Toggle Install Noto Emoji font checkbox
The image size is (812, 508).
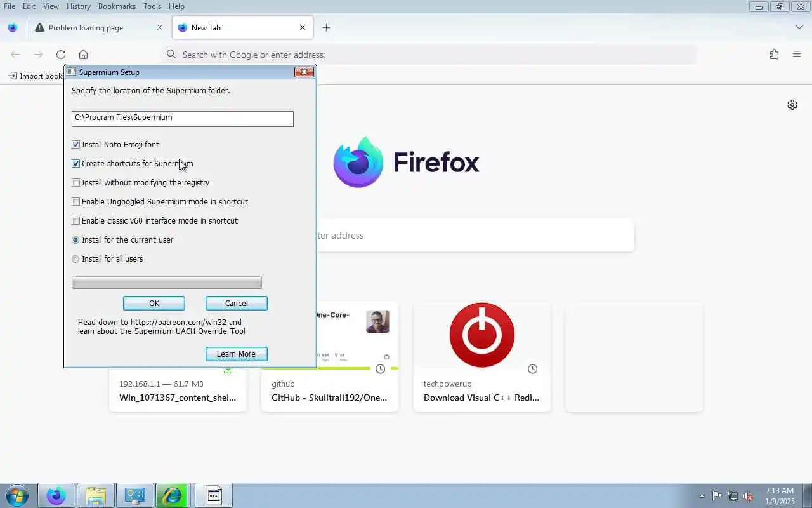point(75,145)
